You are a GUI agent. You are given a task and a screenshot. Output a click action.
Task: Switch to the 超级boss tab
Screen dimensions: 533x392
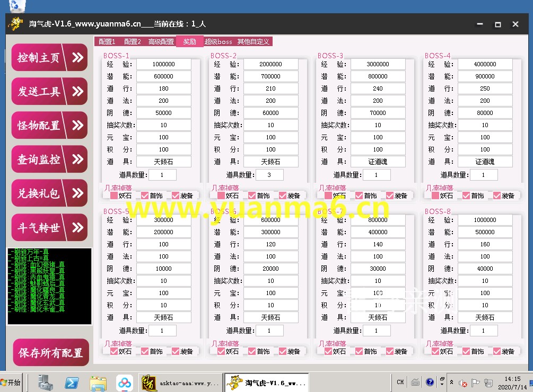point(218,42)
